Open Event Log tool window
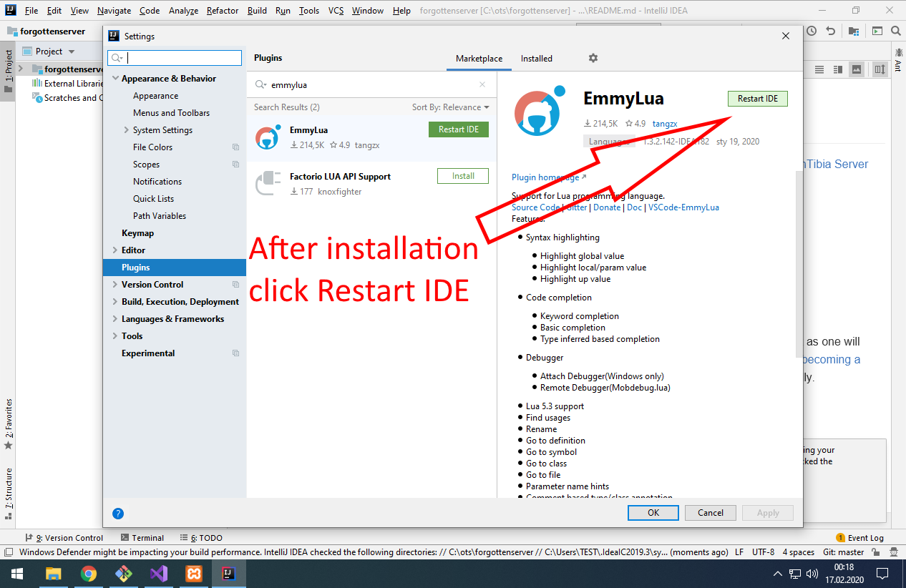Image resolution: width=906 pixels, height=588 pixels. 859,538
